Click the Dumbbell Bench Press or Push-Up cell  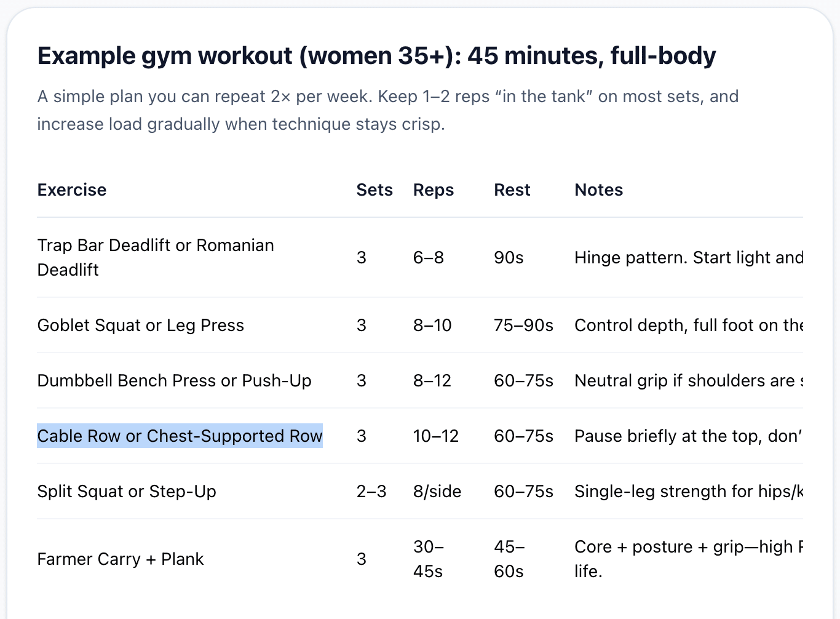(174, 380)
